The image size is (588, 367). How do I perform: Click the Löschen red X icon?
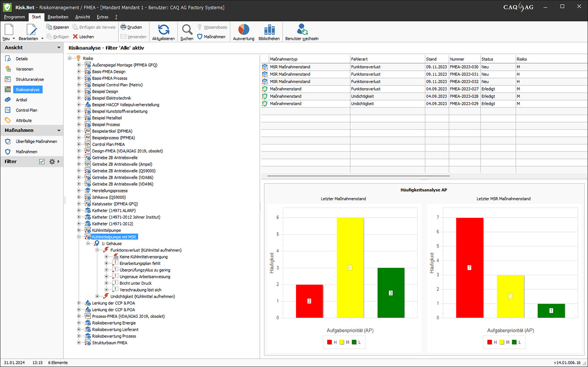coord(75,36)
